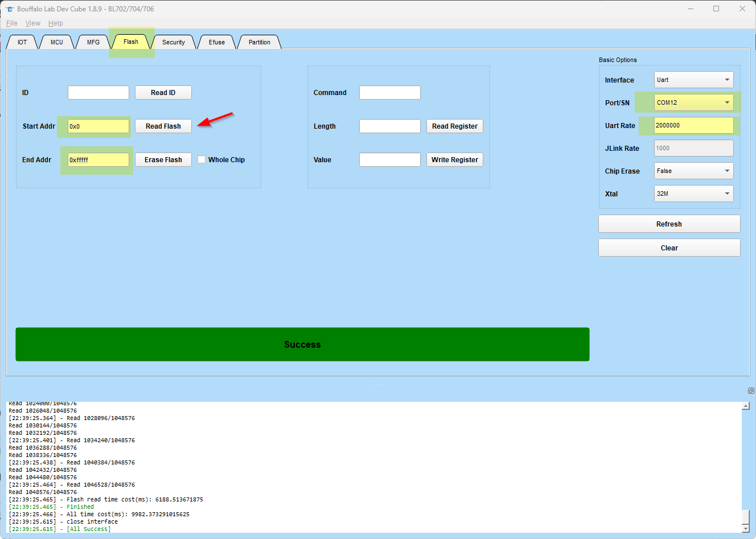This screenshot has height=539, width=756.
Task: Click the Bouffalo Lab app icon in title bar
Action: pos(9,9)
